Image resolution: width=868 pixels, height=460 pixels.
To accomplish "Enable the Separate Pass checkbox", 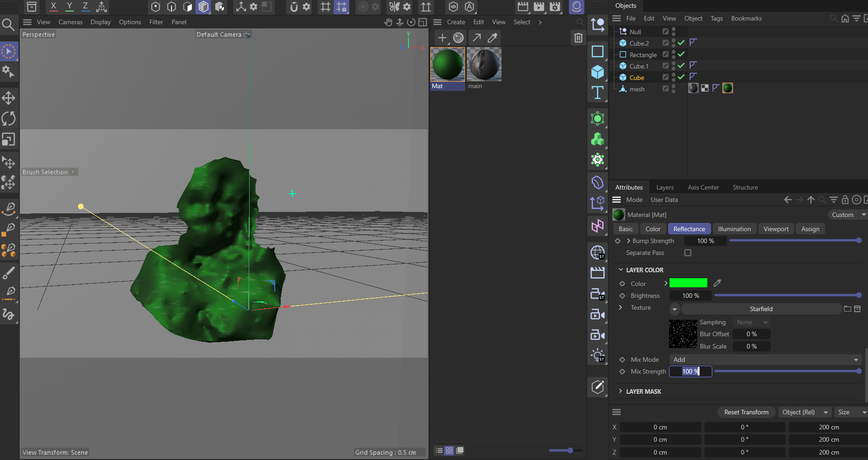I will (x=688, y=253).
